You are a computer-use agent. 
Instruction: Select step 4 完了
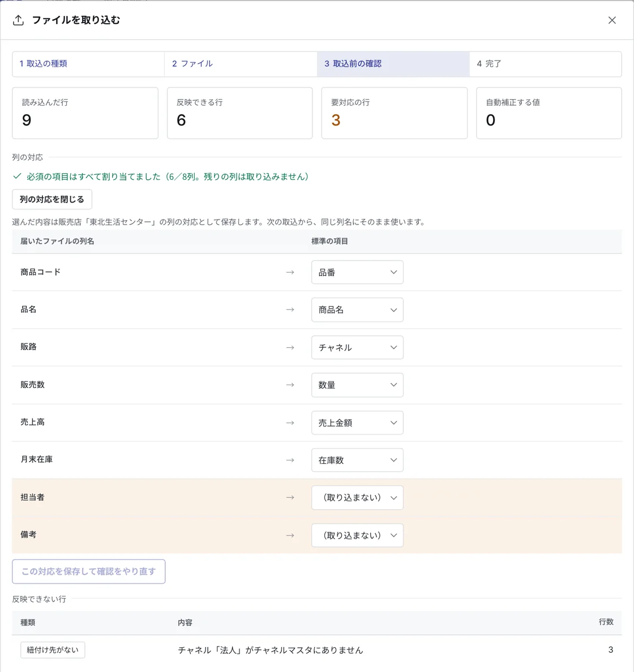[x=545, y=64]
